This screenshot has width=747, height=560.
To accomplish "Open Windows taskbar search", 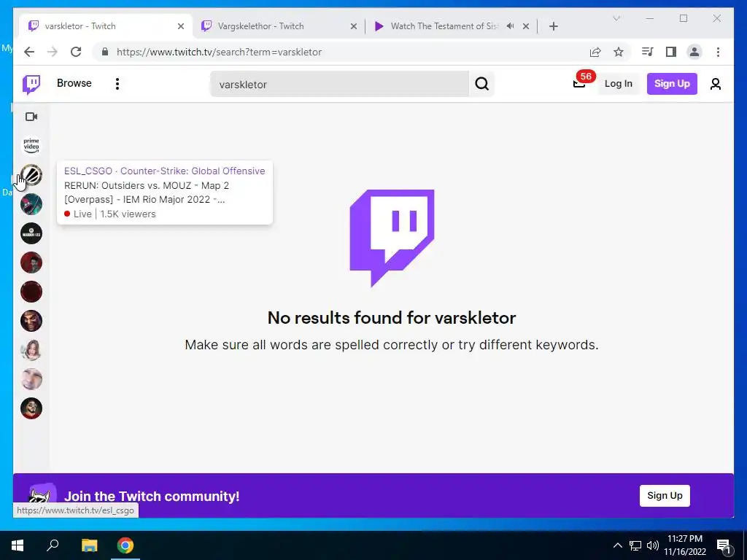I will [x=53, y=545].
